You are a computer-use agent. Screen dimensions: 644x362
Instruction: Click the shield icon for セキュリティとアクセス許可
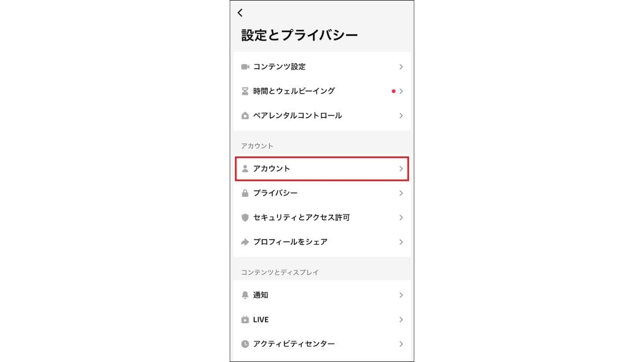point(245,218)
